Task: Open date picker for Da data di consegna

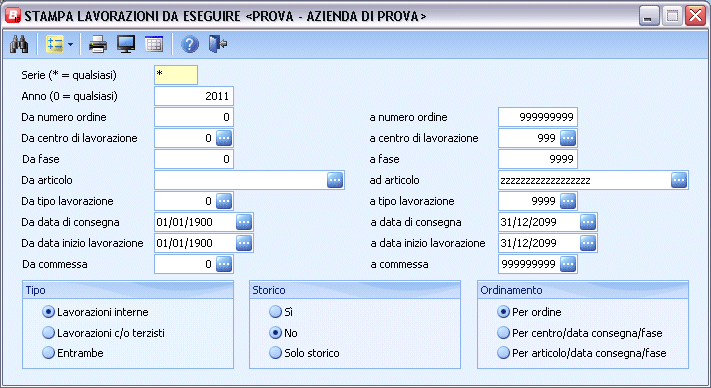Action: (244, 222)
